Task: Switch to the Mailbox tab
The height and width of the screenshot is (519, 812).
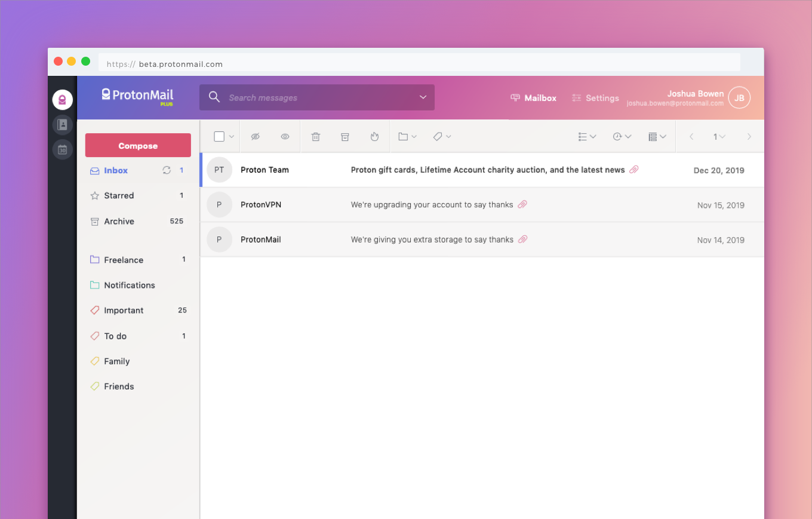Action: pos(533,98)
